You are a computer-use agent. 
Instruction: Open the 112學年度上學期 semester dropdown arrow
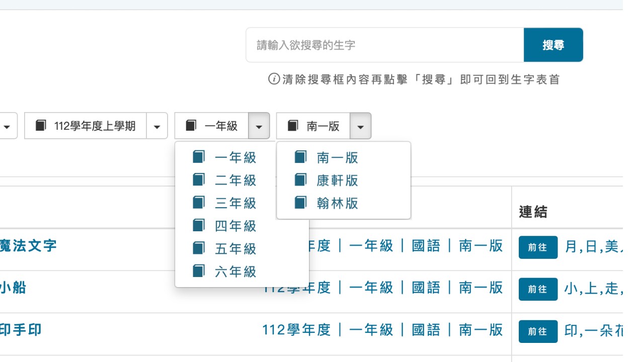tap(157, 126)
